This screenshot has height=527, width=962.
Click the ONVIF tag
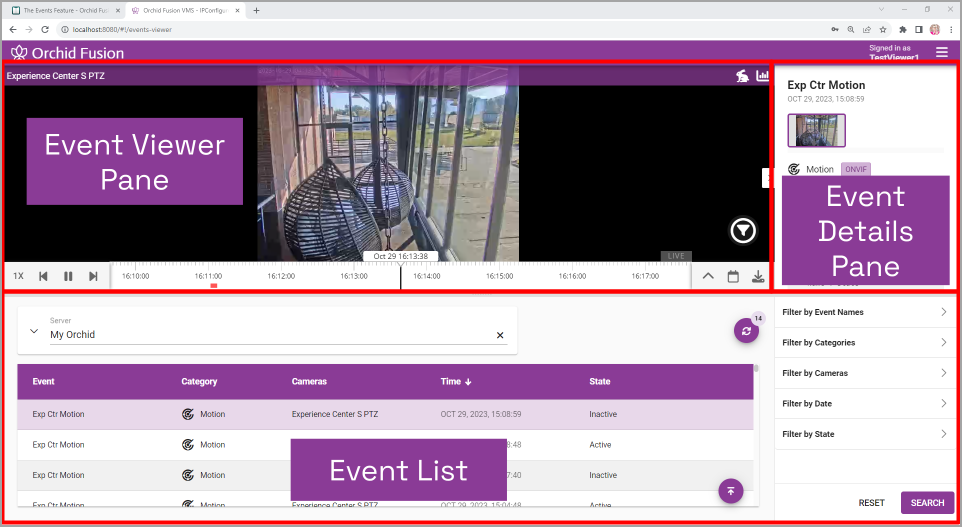point(856,169)
